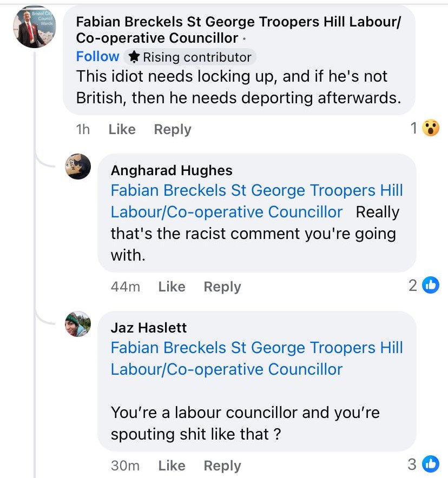Reply to Fabian Breckels' comment

[172, 129]
